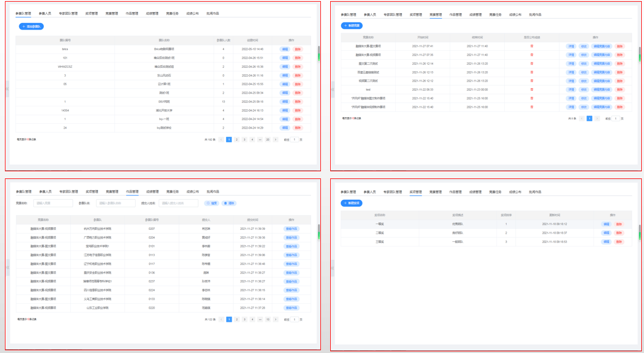Click the 添加参赛队 plus button
The height and width of the screenshot is (353, 644).
32,26
